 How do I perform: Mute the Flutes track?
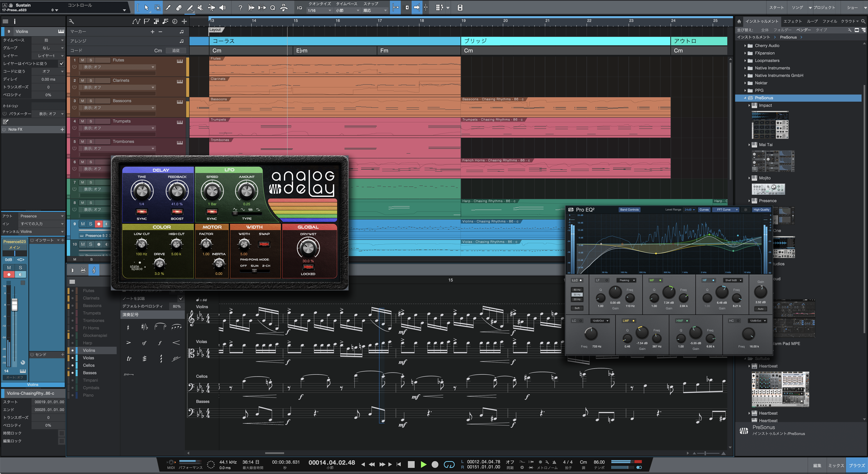pyautogui.click(x=82, y=60)
